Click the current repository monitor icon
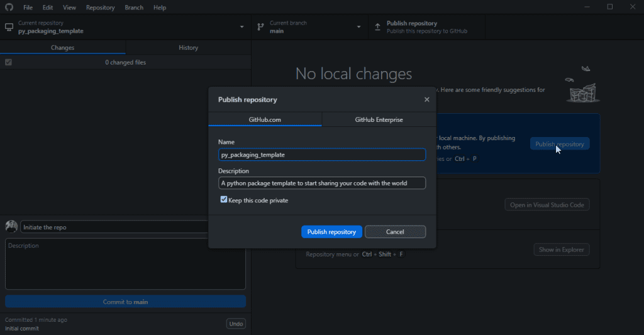Image resolution: width=644 pixels, height=335 pixels. 9,27
